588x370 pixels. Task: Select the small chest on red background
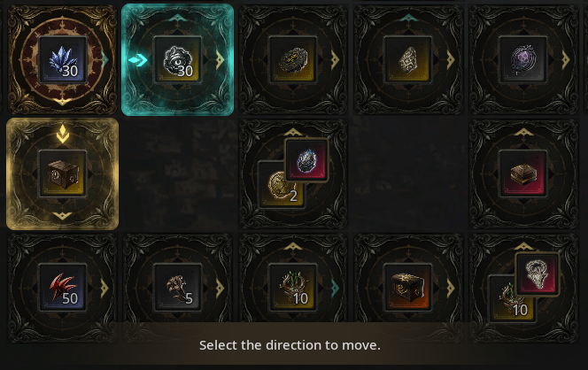click(523, 173)
